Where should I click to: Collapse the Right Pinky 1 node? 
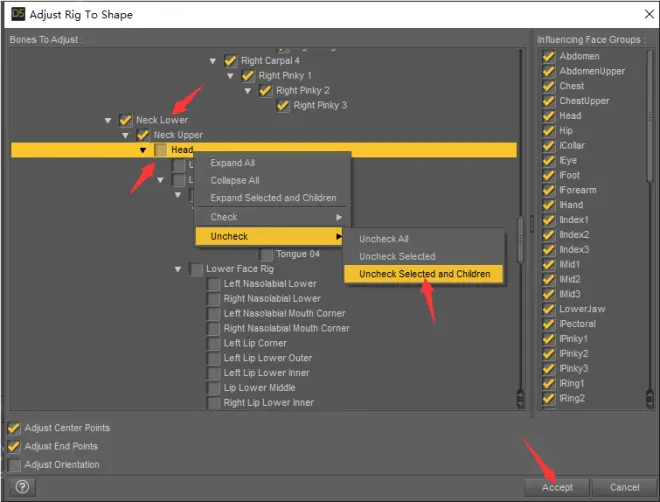230,76
